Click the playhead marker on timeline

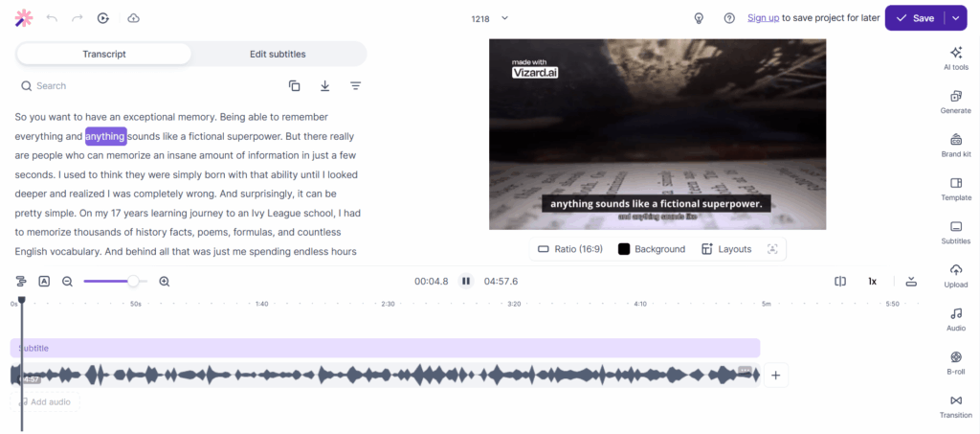(x=22, y=301)
